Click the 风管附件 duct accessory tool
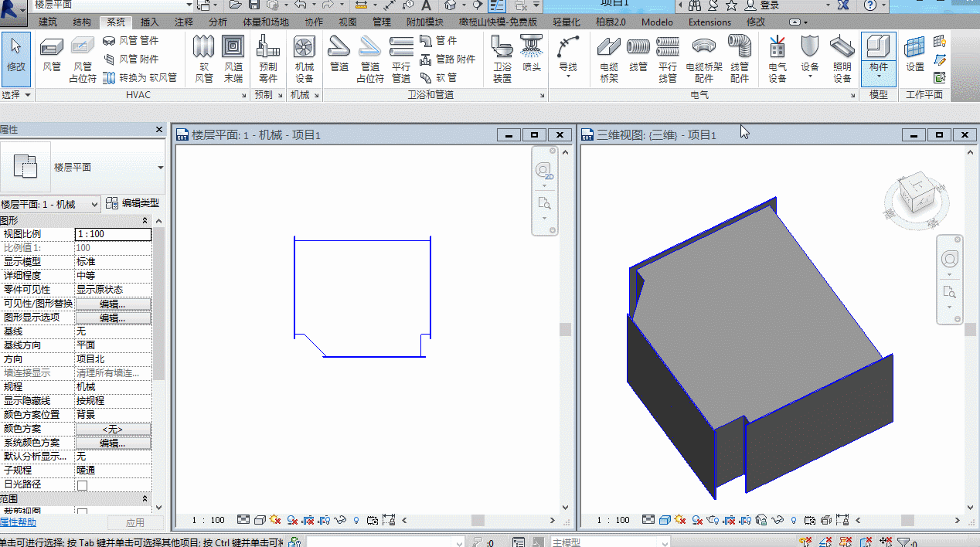The height and width of the screenshot is (547, 980). 131,59
